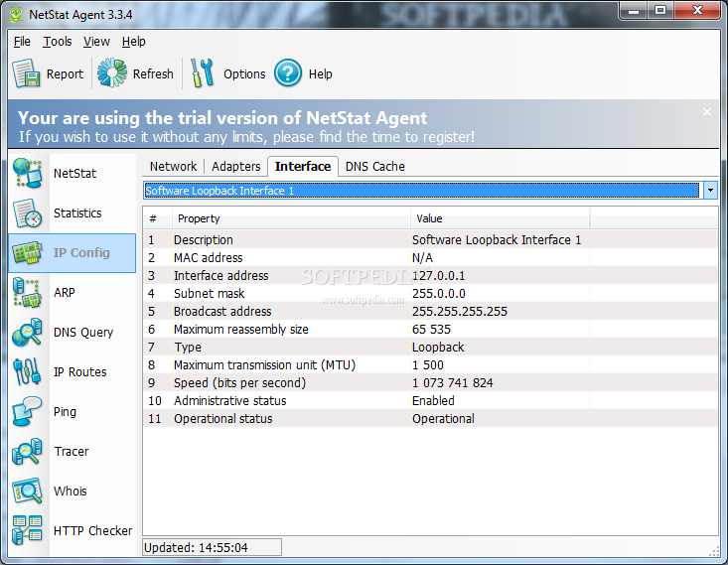Select the ARP sidebar icon
The image size is (728, 565).
coord(28,293)
